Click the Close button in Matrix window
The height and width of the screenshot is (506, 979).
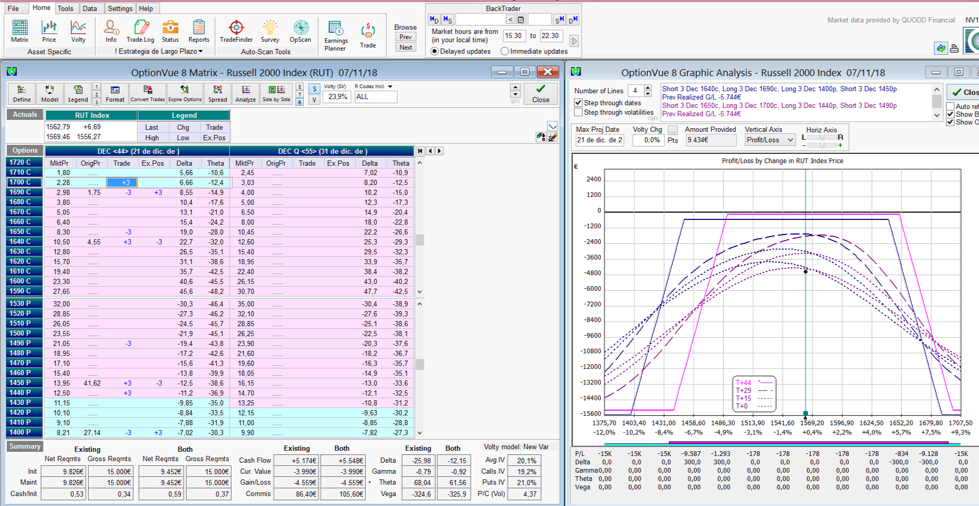(541, 94)
